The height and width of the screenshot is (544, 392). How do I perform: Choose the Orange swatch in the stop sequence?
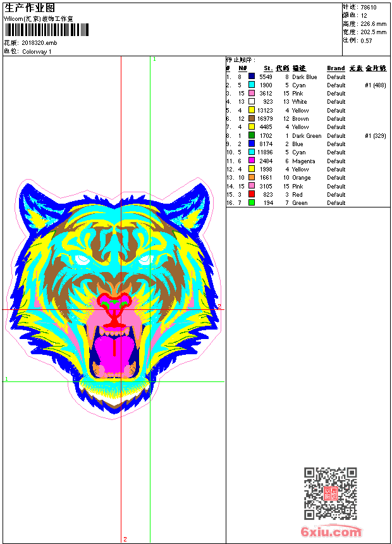pyautogui.click(x=252, y=178)
